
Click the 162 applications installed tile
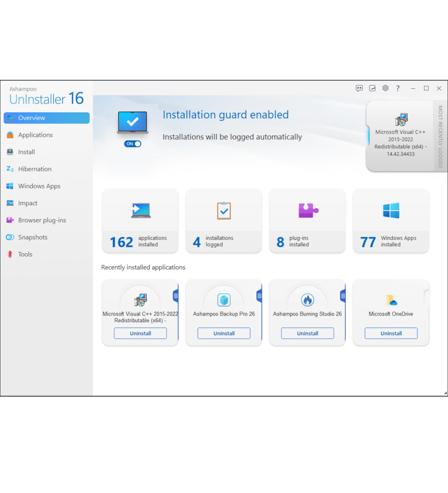click(140, 221)
